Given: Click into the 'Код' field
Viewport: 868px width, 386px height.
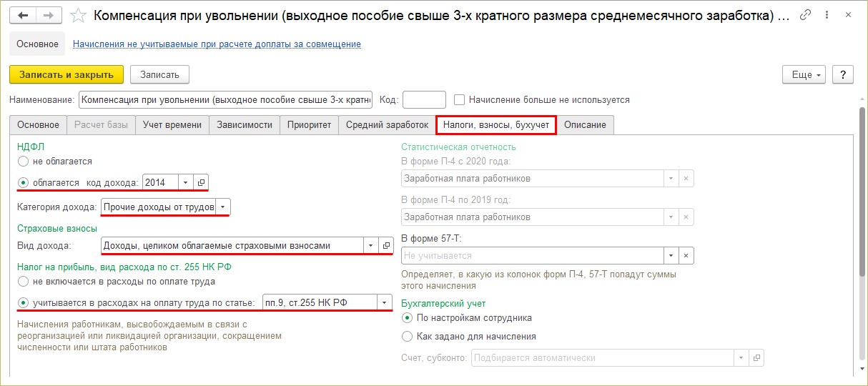Looking at the screenshot, I should click(x=424, y=100).
